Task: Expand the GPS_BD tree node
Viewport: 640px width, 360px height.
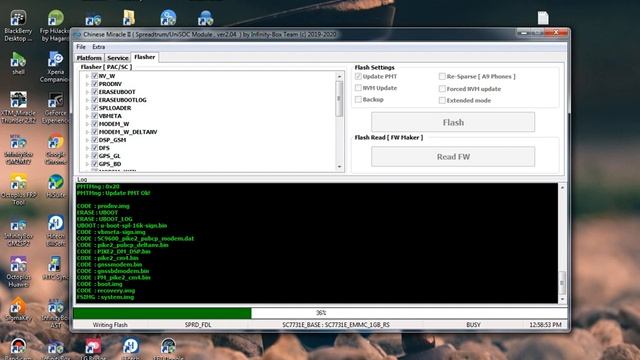Action: (87, 164)
